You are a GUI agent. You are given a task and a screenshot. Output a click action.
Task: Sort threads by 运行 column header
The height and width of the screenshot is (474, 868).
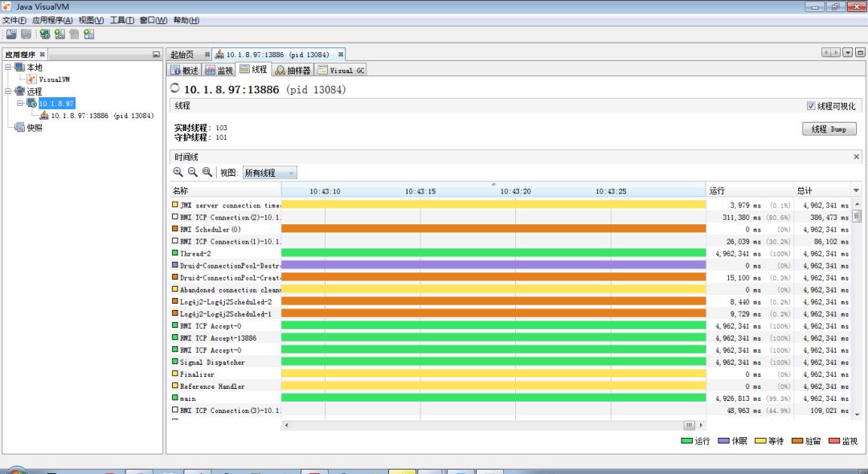[x=750, y=190]
